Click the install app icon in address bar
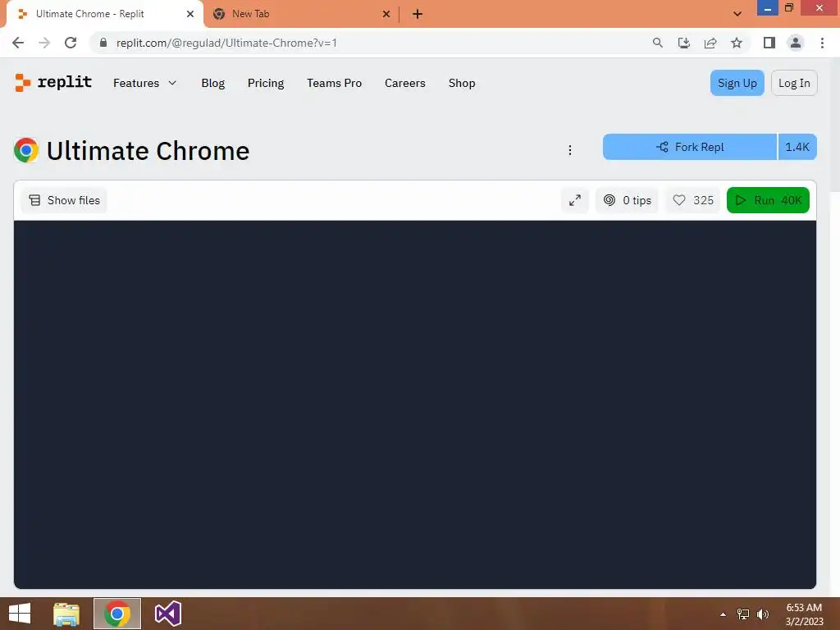 click(683, 43)
